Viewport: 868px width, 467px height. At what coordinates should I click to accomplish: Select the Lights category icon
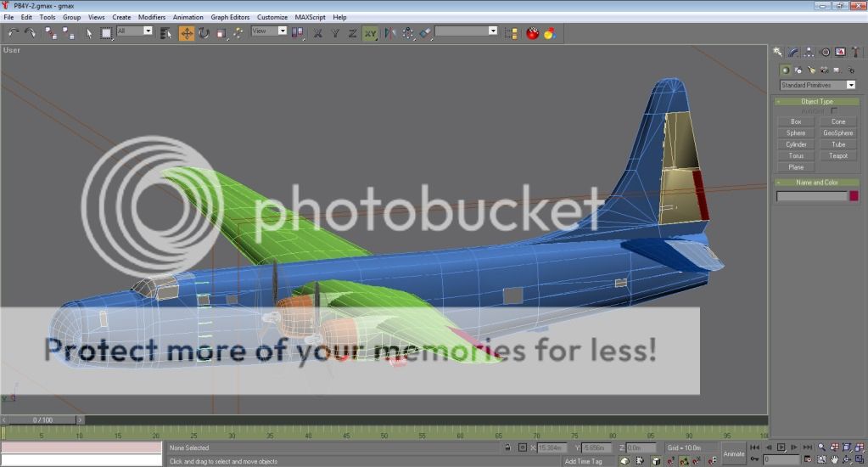pos(811,70)
